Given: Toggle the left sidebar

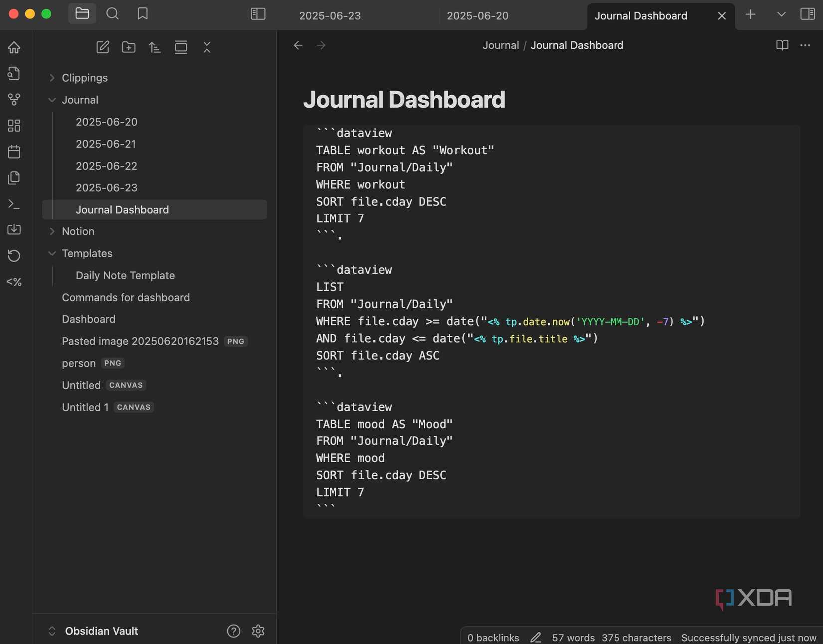Looking at the screenshot, I should coord(258,14).
